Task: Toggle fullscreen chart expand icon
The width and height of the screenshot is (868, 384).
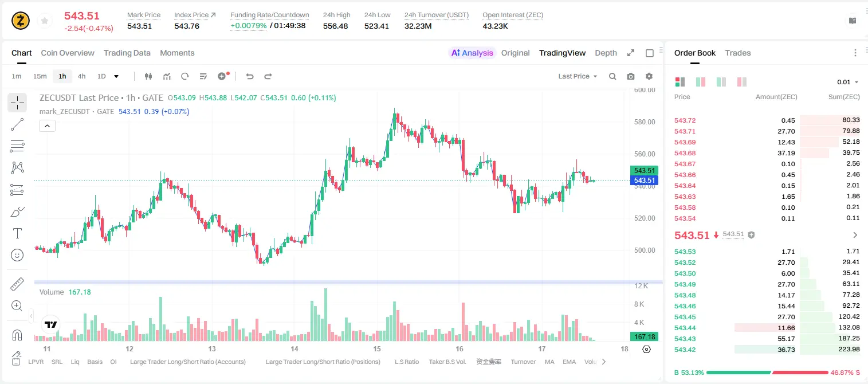Action: pos(631,53)
